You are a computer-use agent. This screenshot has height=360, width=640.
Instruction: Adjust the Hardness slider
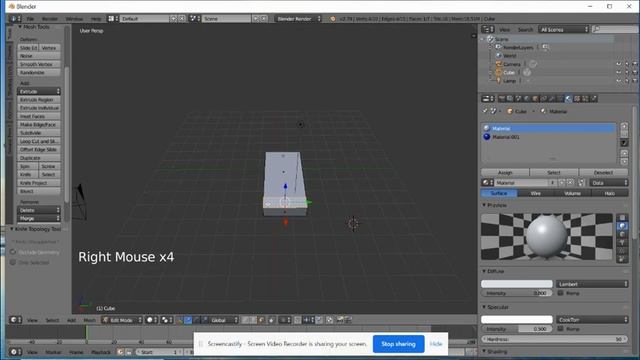pos(554,339)
